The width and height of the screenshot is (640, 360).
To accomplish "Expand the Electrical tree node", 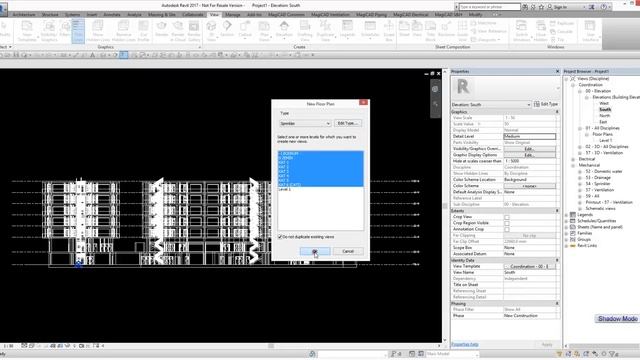I will [x=573, y=159].
